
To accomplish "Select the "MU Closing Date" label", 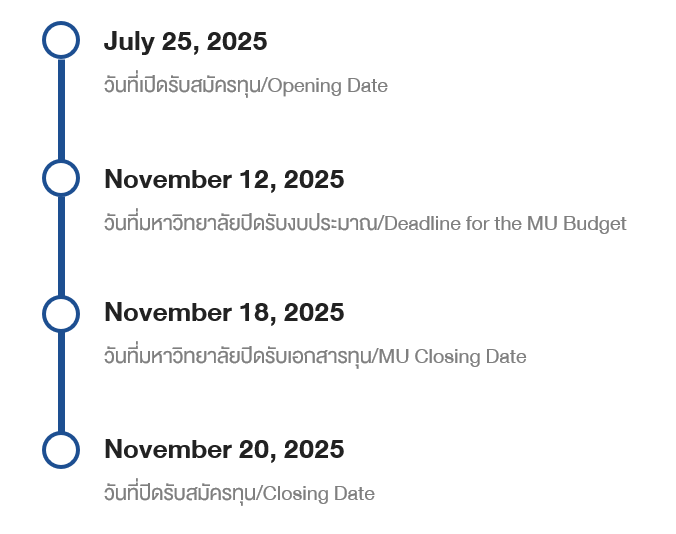I will click(451, 357).
